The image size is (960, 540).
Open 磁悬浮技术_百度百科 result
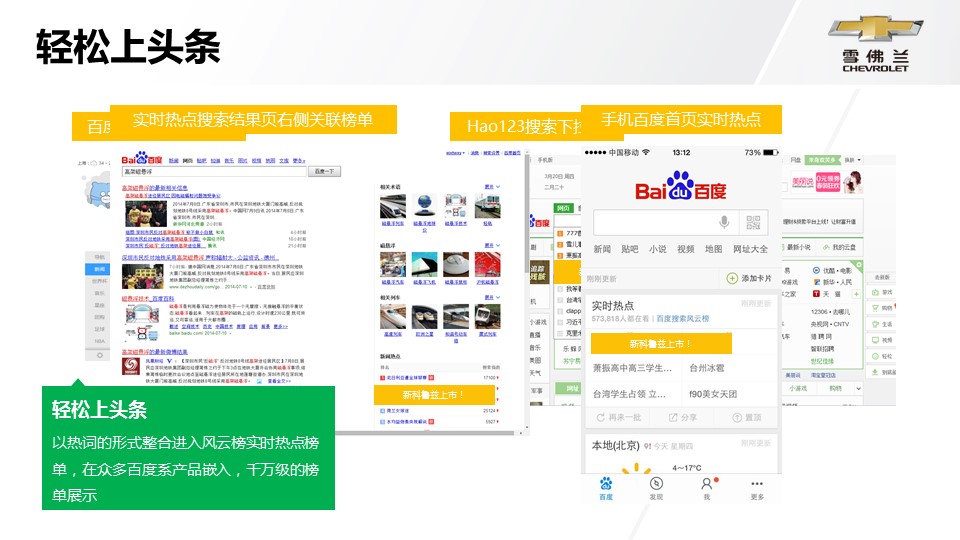coord(147,299)
